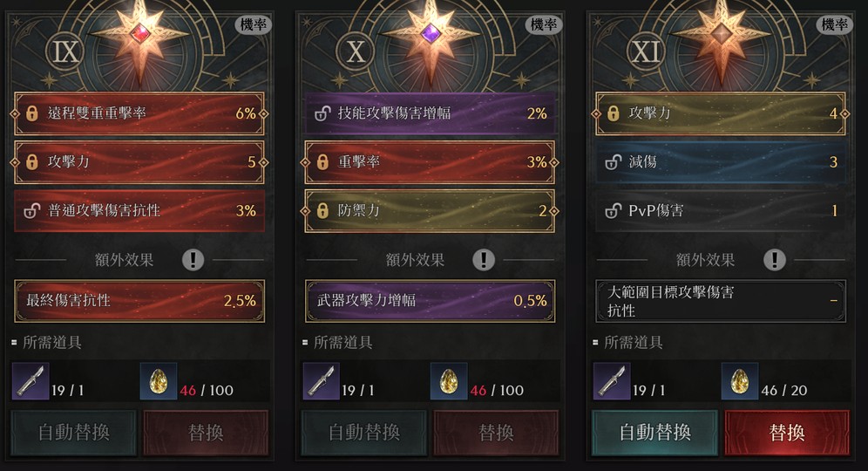Open the 機率 tab on panel XI
This screenshot has height=471, width=868.
[834, 25]
